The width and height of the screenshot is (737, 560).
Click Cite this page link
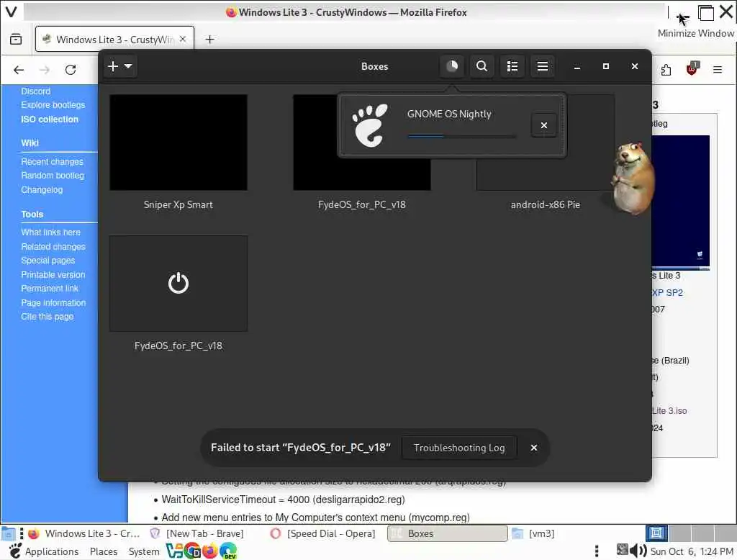[48, 317]
